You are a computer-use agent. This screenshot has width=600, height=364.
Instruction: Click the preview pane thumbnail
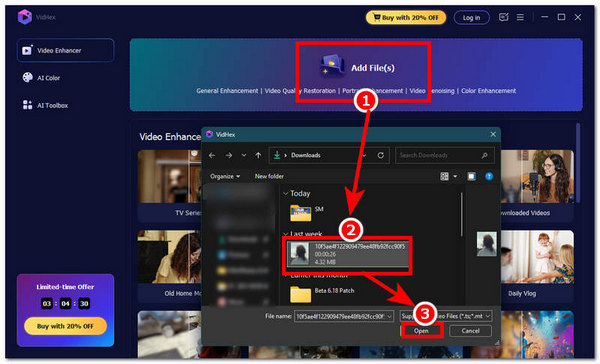pyautogui.click(x=486, y=244)
